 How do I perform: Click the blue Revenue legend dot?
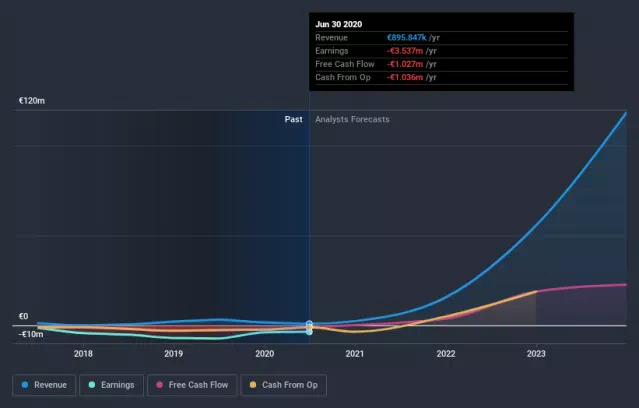pyautogui.click(x=25, y=384)
